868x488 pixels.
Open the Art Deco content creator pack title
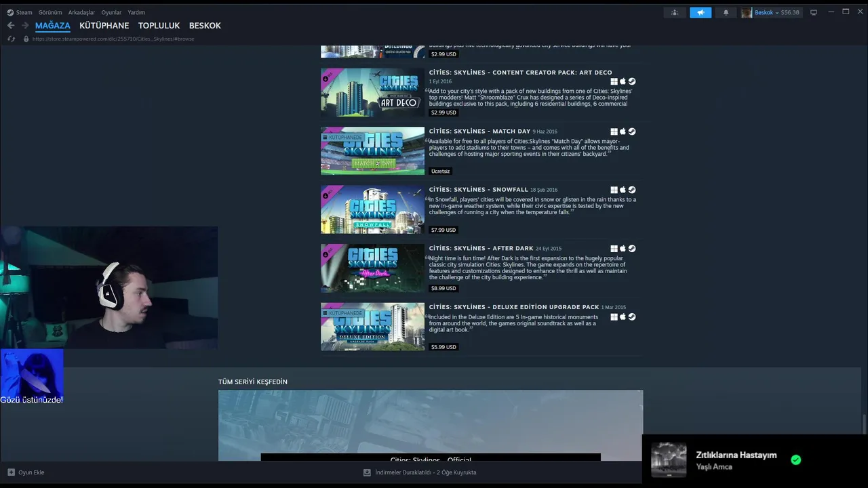coord(520,73)
